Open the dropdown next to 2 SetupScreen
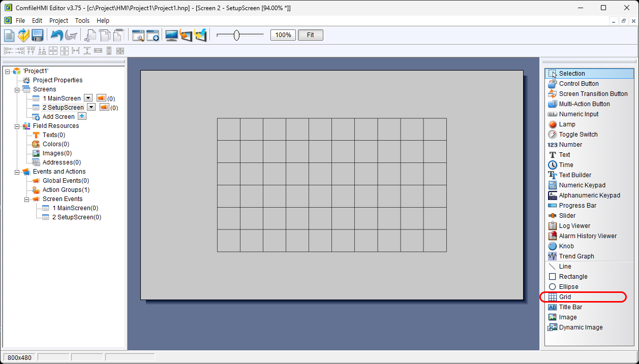This screenshot has height=364, width=639. point(91,107)
